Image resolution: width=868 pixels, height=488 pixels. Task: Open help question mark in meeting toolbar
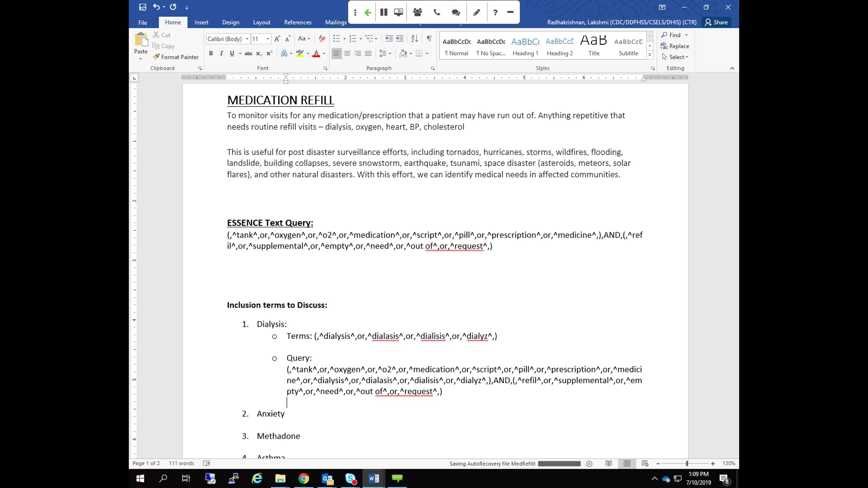pos(495,12)
